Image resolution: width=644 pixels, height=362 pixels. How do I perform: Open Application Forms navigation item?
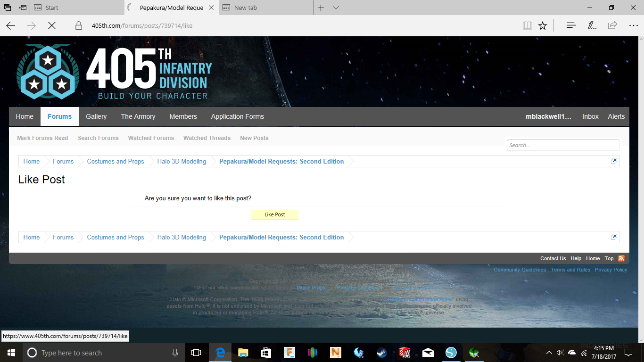click(x=238, y=116)
